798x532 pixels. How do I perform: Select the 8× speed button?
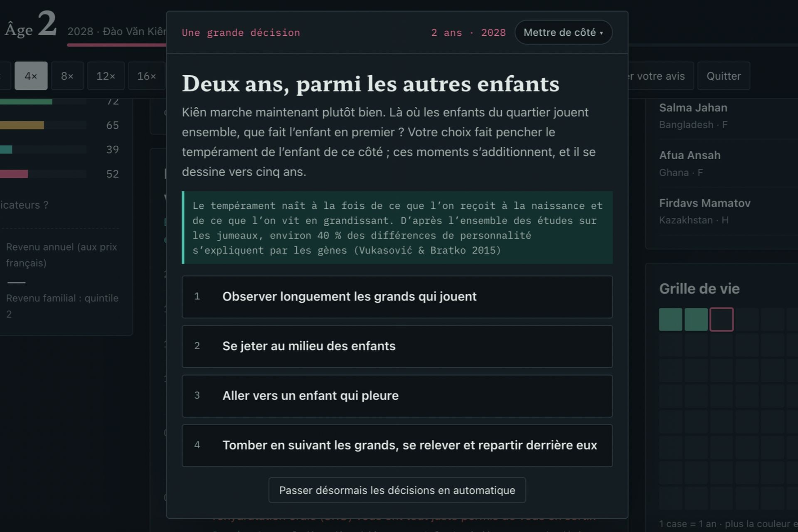tap(67, 76)
